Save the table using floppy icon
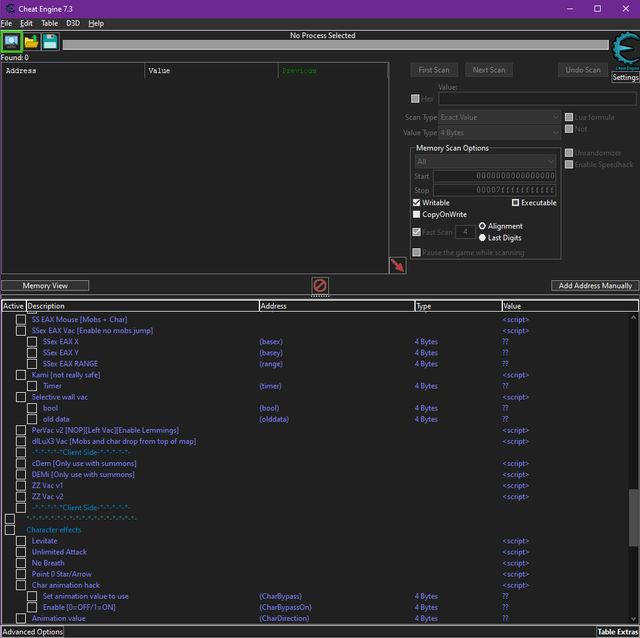Screen dimensions: 640x638 tap(50, 41)
